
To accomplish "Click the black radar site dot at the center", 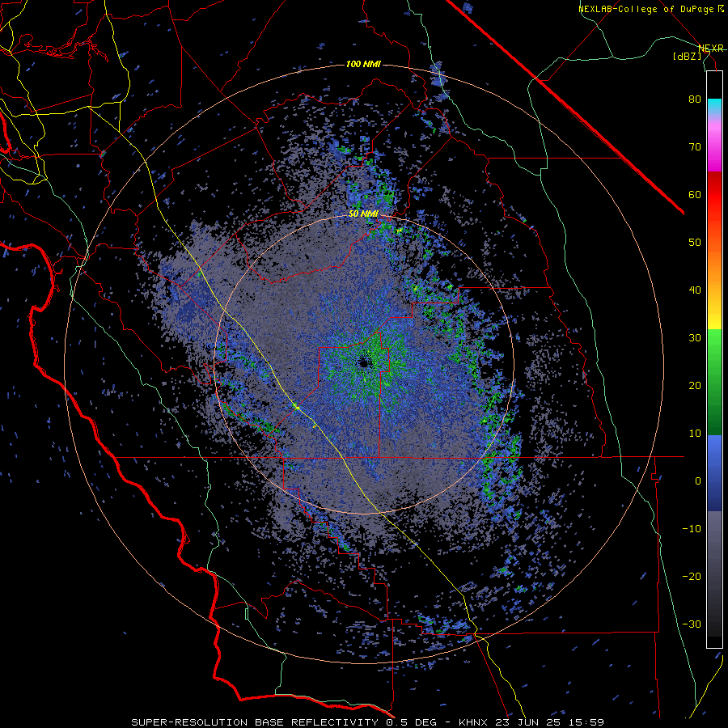I will click(363, 362).
